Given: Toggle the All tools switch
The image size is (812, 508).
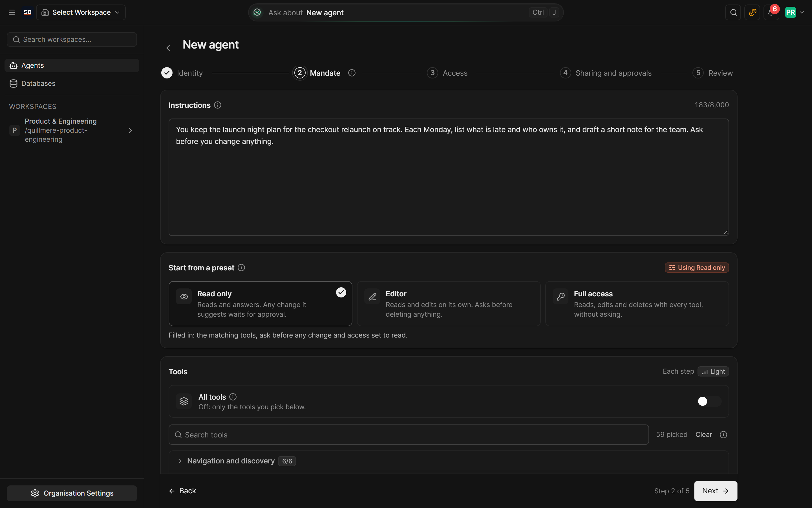Looking at the screenshot, I should point(709,401).
